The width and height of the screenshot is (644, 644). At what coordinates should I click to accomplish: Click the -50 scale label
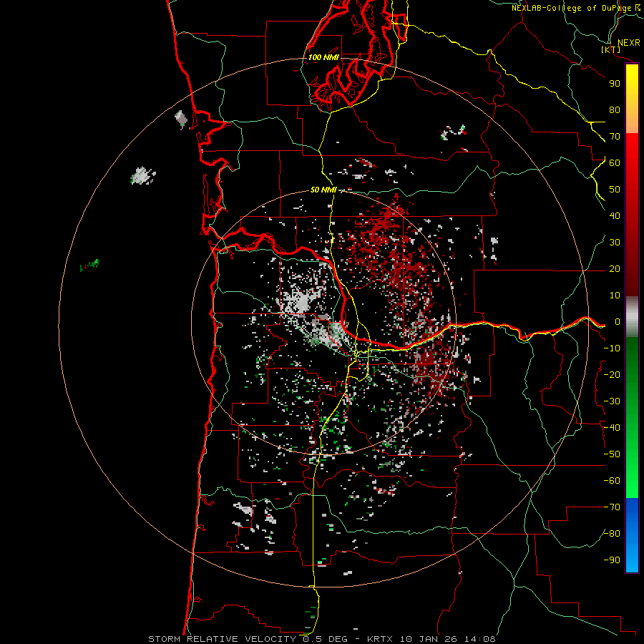coord(612,454)
